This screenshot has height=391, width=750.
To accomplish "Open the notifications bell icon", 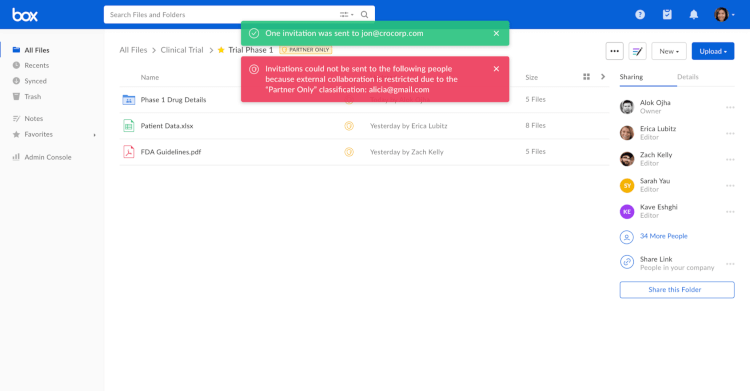I will [x=694, y=15].
